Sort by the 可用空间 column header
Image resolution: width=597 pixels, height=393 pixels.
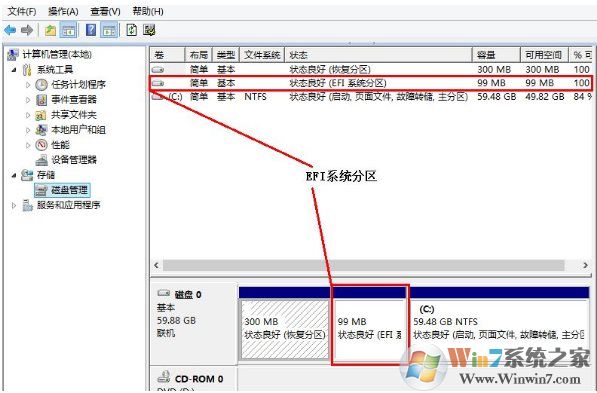(544, 55)
